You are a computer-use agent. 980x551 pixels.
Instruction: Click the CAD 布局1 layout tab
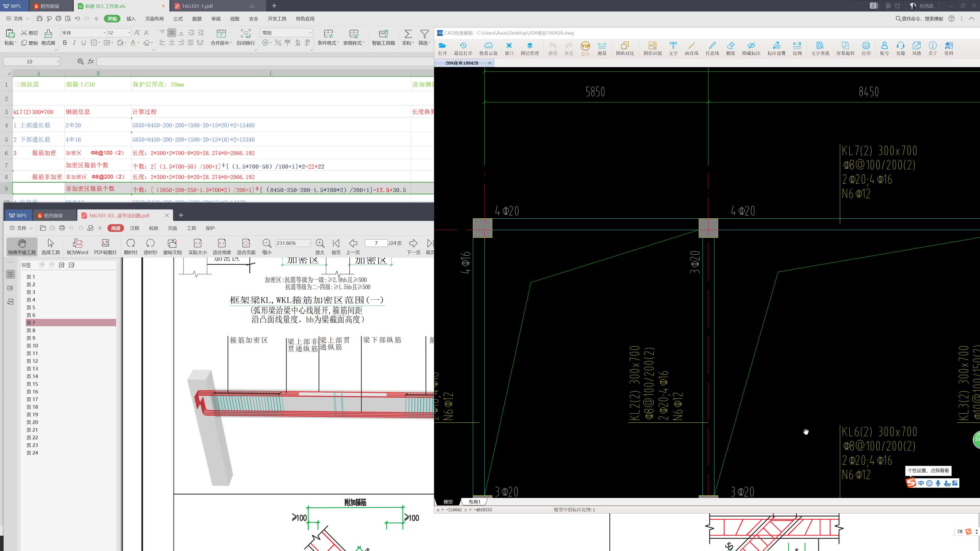474,502
